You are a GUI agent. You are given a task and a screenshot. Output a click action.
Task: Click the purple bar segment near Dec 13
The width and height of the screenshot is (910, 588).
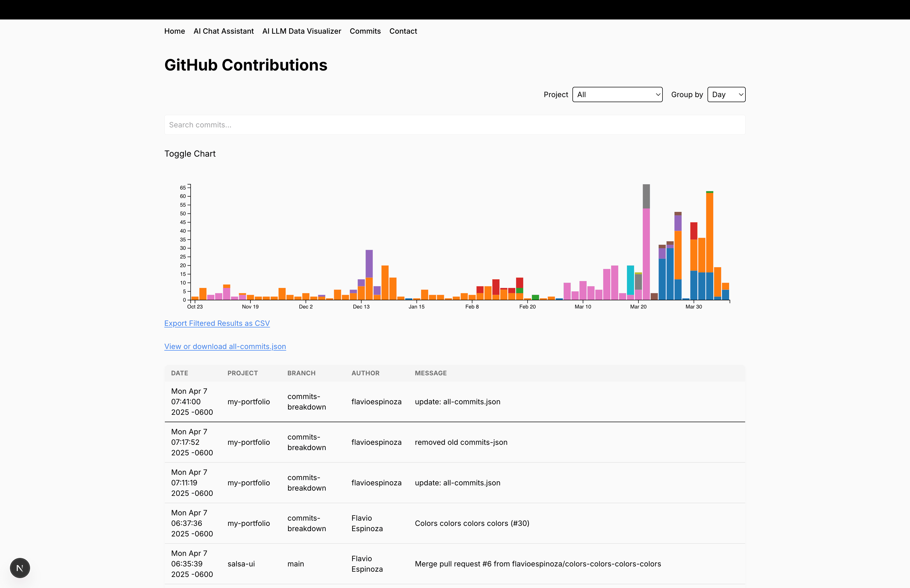[x=369, y=263]
